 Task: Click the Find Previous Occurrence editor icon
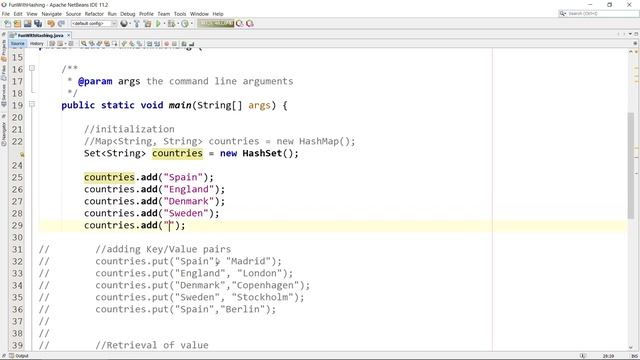point(91,43)
